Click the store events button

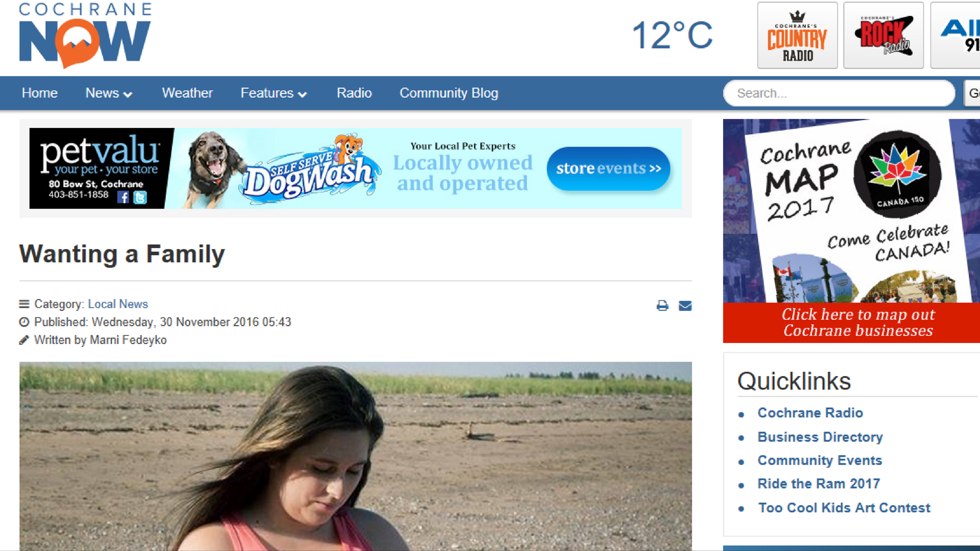(x=608, y=168)
